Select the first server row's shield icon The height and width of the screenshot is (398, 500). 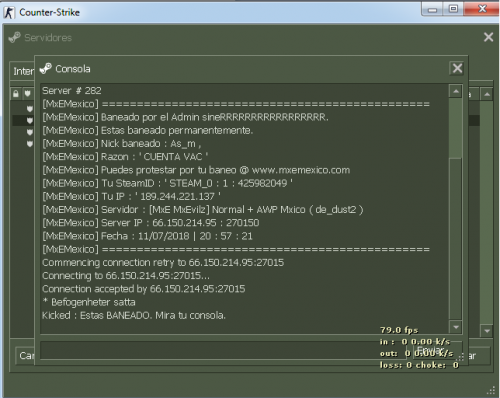pos(30,108)
